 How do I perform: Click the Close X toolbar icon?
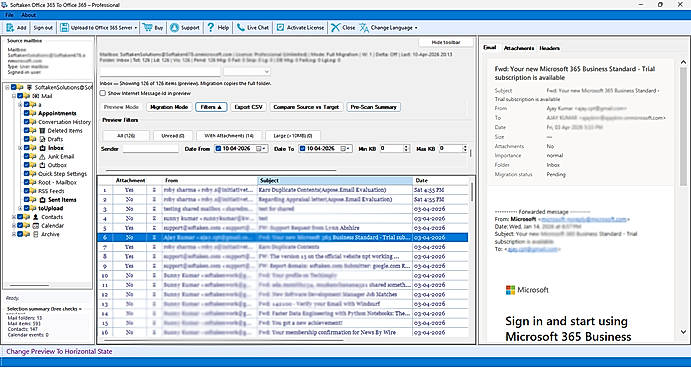pyautogui.click(x=335, y=27)
